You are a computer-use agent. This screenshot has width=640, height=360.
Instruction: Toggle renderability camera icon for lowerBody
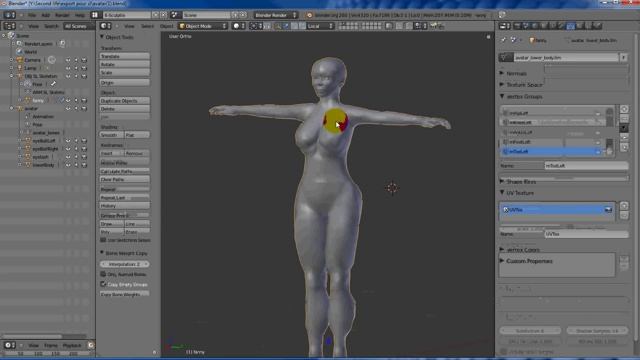[84, 165]
